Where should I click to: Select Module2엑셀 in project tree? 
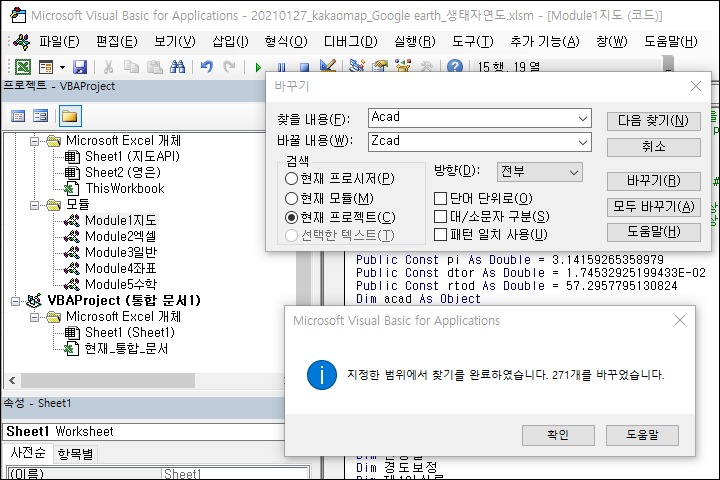click(x=121, y=237)
